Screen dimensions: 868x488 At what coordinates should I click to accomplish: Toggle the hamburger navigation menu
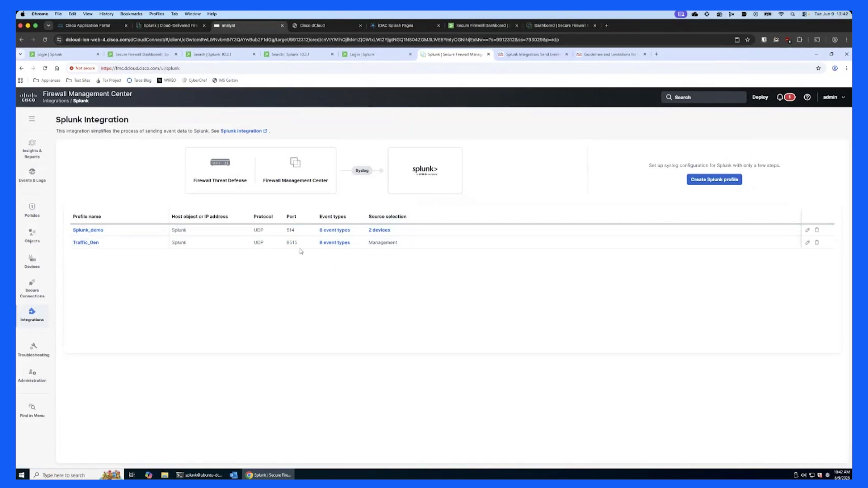coord(32,119)
